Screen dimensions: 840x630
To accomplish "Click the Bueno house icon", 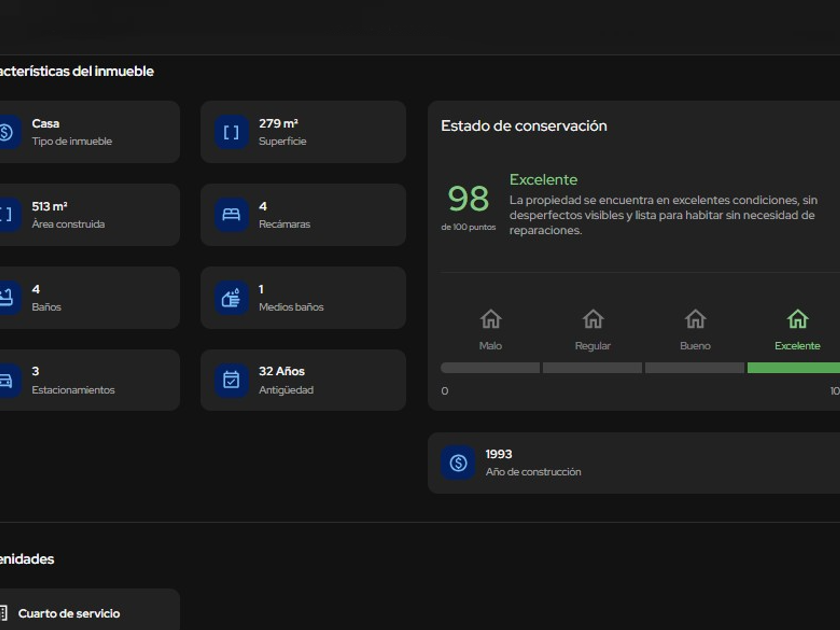I will [x=695, y=319].
